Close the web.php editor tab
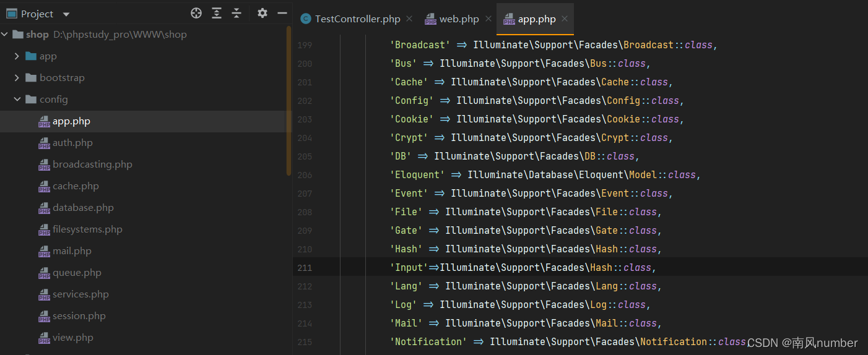This screenshot has height=355, width=868. pos(487,19)
